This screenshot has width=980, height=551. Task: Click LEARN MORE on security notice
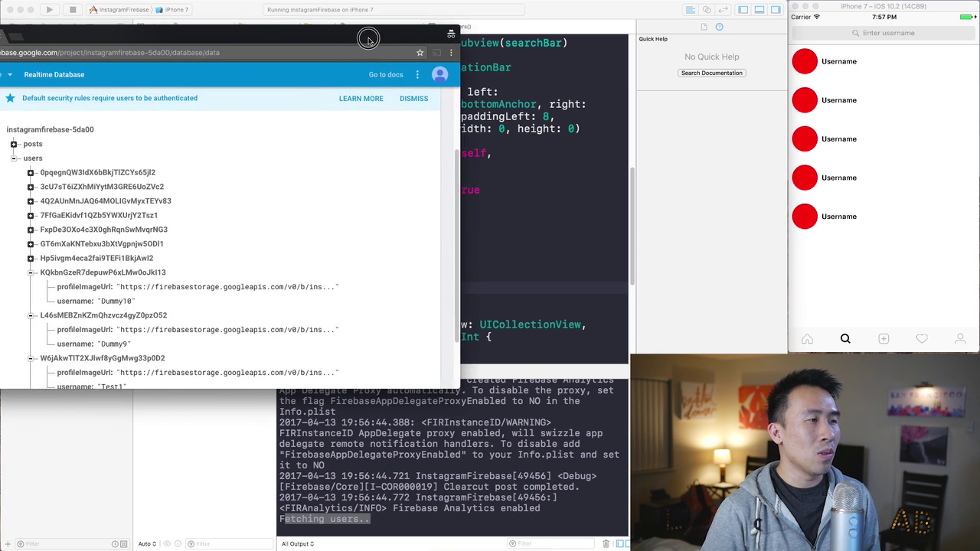click(361, 99)
